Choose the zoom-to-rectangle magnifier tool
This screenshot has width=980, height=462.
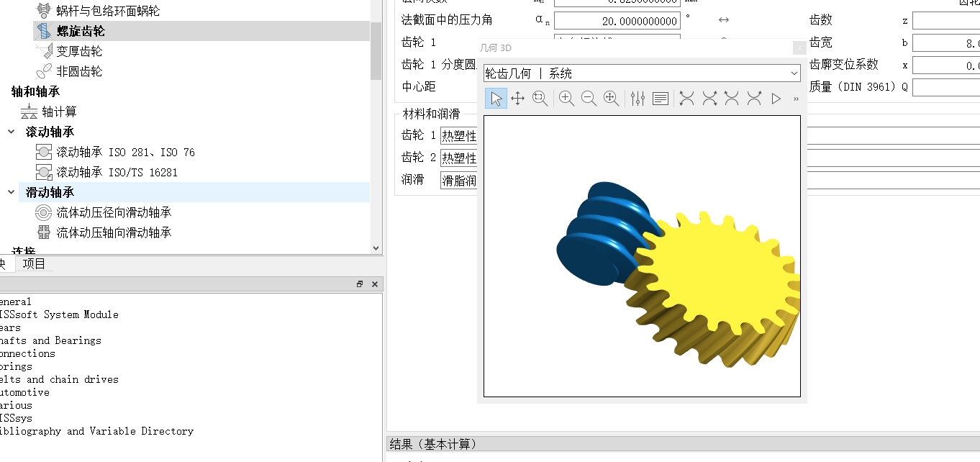[540, 99]
